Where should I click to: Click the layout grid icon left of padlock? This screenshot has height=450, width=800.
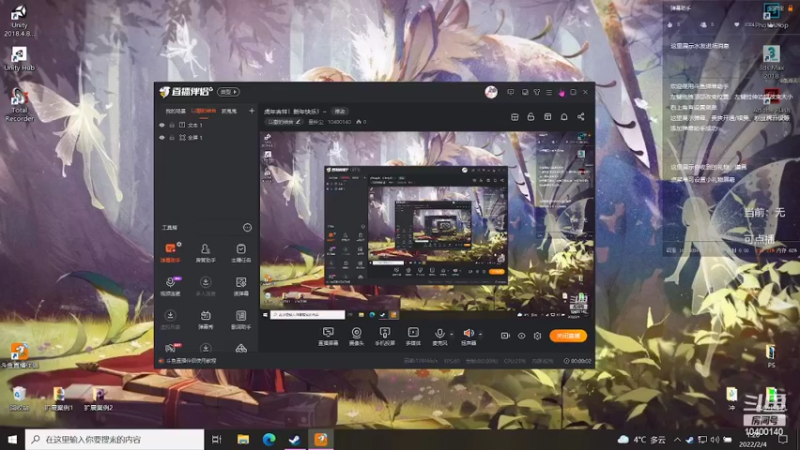click(x=514, y=117)
